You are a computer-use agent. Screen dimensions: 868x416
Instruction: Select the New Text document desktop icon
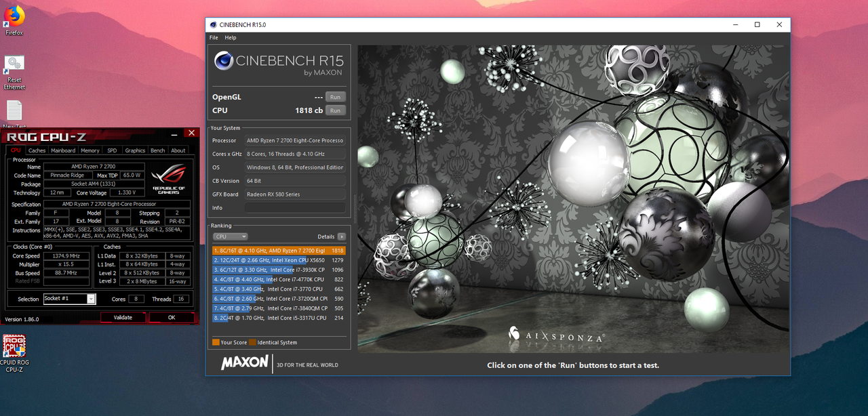[14, 115]
